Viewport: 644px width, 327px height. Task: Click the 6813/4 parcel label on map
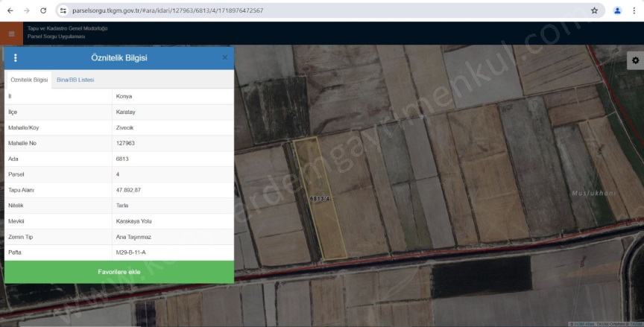coord(320,199)
